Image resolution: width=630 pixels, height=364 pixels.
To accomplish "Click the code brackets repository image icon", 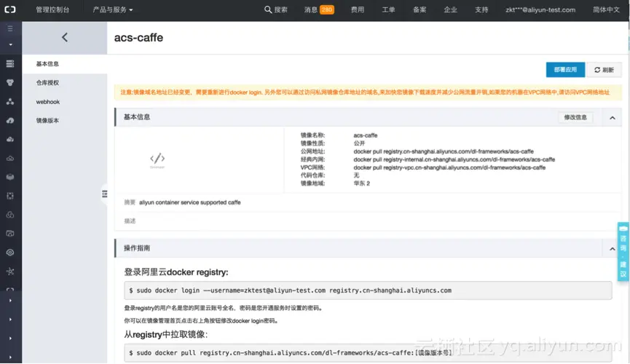I will [x=157, y=158].
